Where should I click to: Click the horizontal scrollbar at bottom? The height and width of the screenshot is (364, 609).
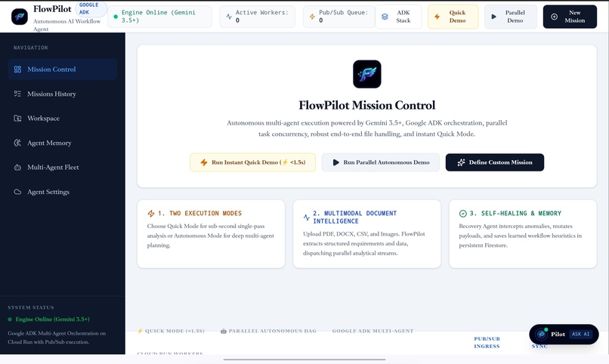click(x=304, y=359)
